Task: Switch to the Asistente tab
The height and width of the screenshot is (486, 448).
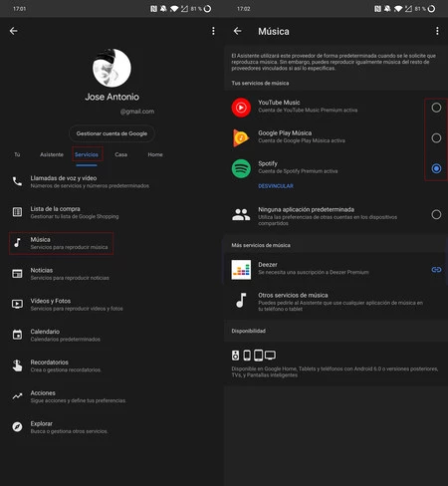Action: pos(52,154)
